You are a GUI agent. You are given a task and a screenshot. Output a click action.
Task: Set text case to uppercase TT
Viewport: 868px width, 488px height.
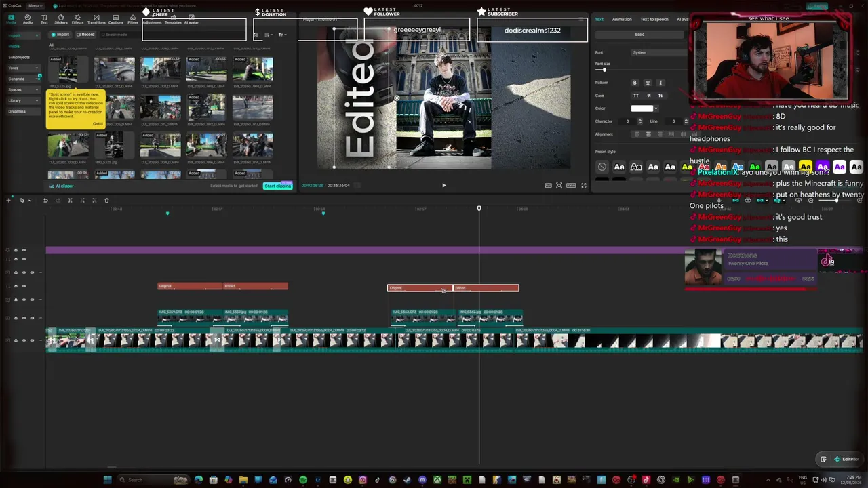pos(635,96)
